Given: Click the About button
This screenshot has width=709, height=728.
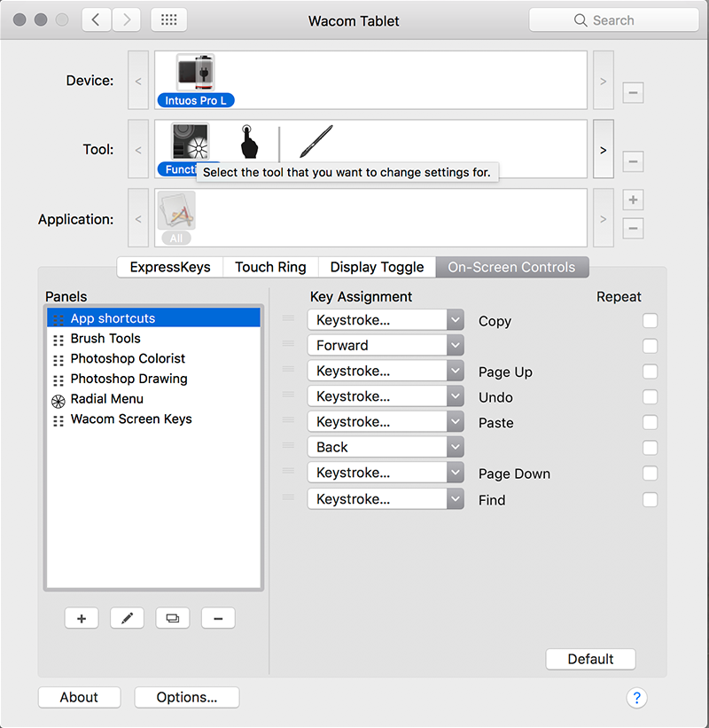Looking at the screenshot, I should (80, 697).
